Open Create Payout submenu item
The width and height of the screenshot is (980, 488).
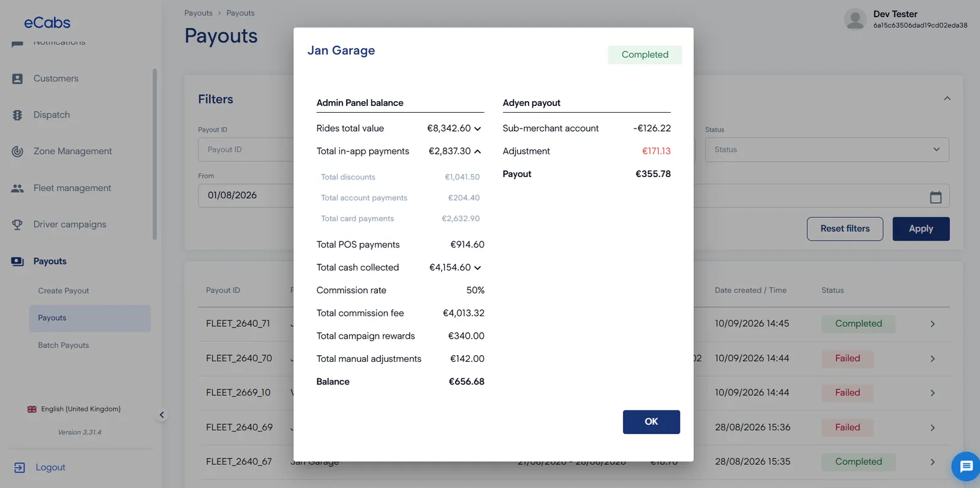64,291
